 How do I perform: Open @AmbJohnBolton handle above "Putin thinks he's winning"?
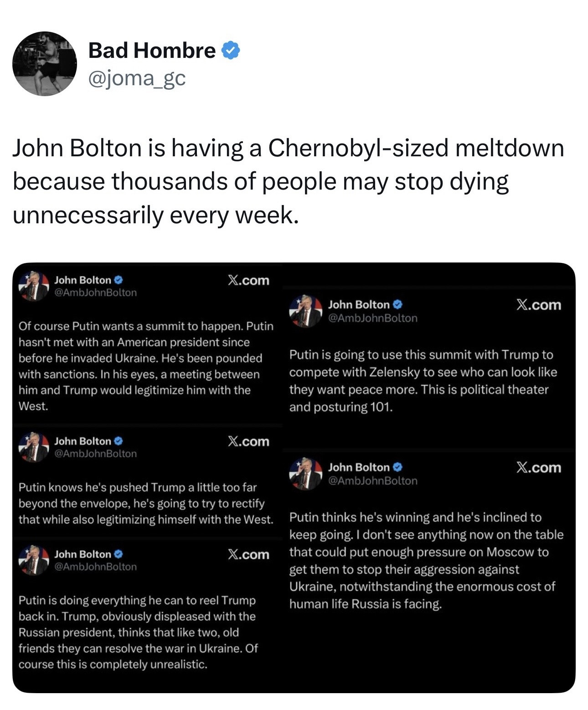point(372,481)
